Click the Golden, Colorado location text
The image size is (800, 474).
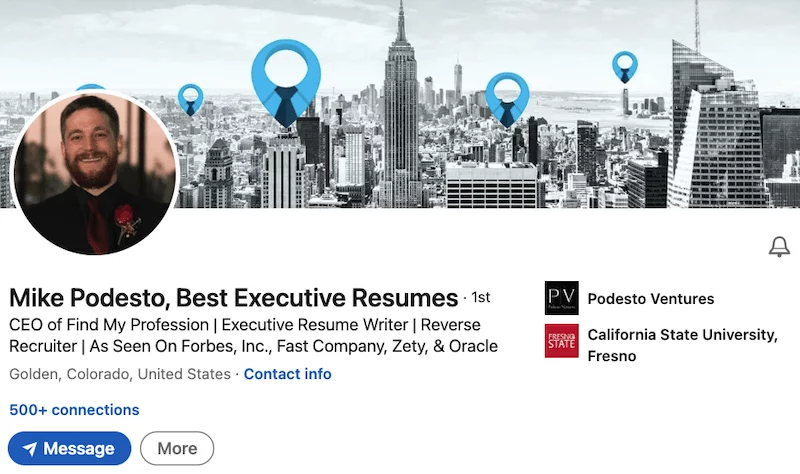click(x=120, y=374)
